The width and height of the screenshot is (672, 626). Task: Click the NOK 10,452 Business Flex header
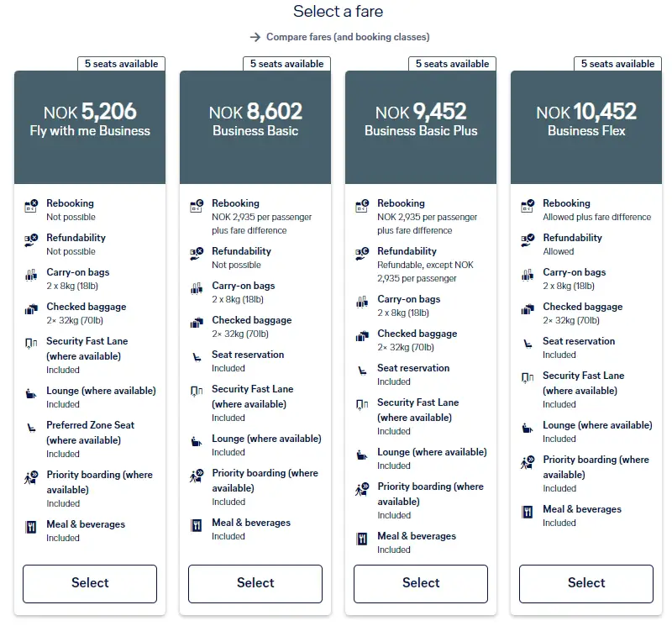click(x=586, y=120)
